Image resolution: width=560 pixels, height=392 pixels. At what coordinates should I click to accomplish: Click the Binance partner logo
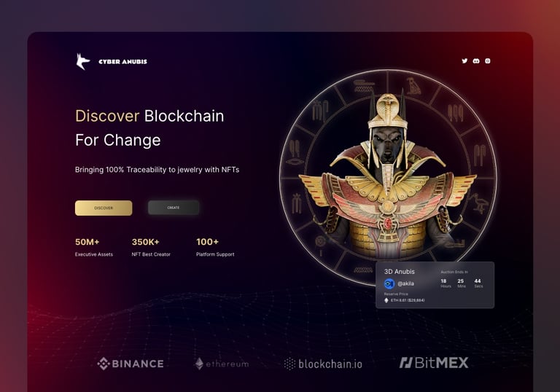tap(131, 364)
